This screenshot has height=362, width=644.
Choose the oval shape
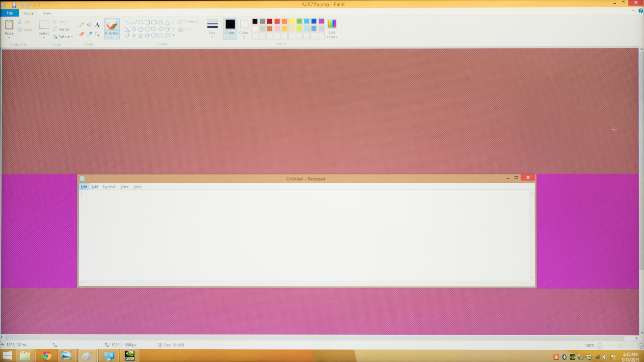pyautogui.click(x=141, y=22)
